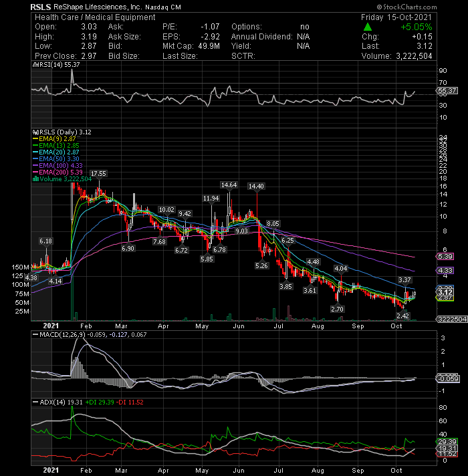Click the Prev Close 2.97 value

pos(89,56)
